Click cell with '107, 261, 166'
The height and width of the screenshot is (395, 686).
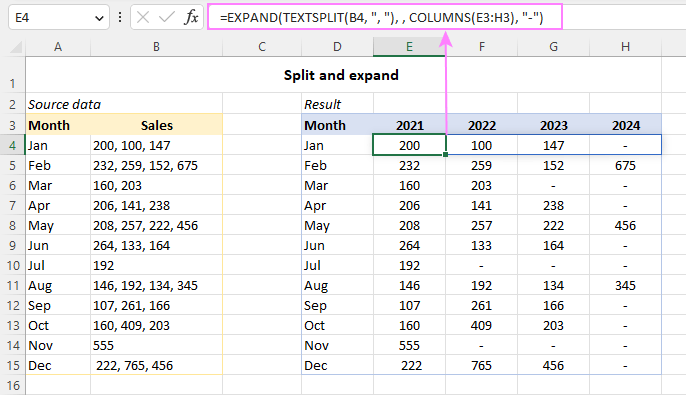click(x=157, y=305)
